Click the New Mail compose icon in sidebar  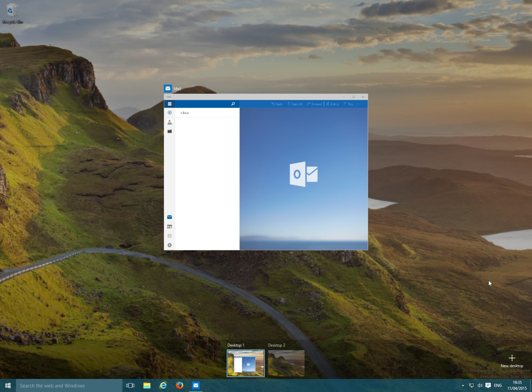170,112
